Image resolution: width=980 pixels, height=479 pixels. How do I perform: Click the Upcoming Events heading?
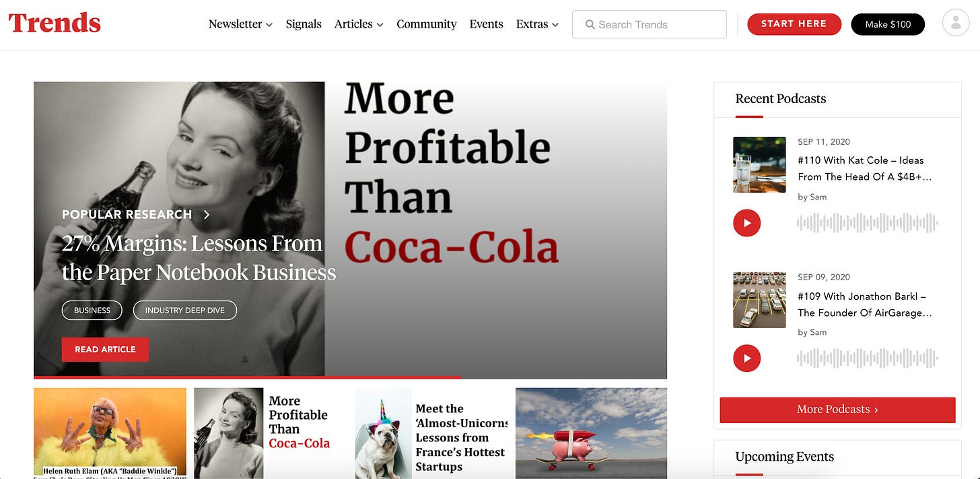click(785, 456)
